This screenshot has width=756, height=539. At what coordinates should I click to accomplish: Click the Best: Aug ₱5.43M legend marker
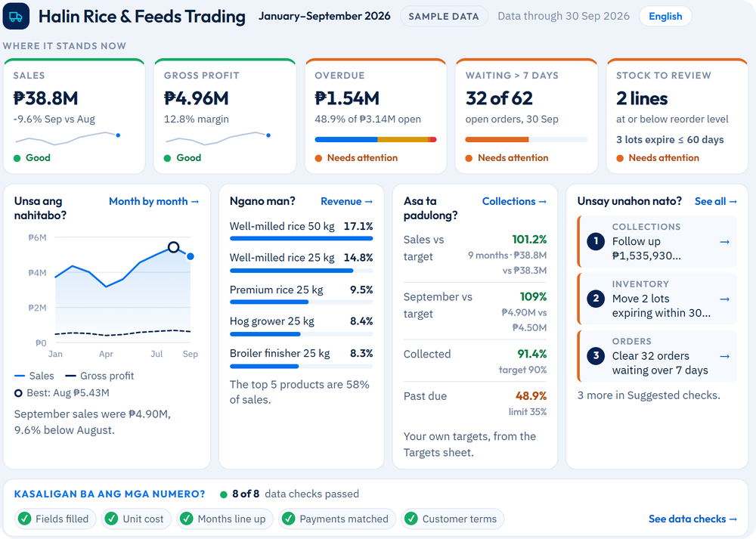18,393
